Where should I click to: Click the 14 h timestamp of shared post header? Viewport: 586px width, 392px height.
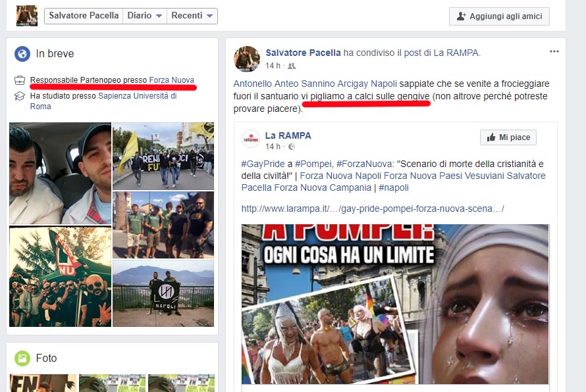point(273,66)
